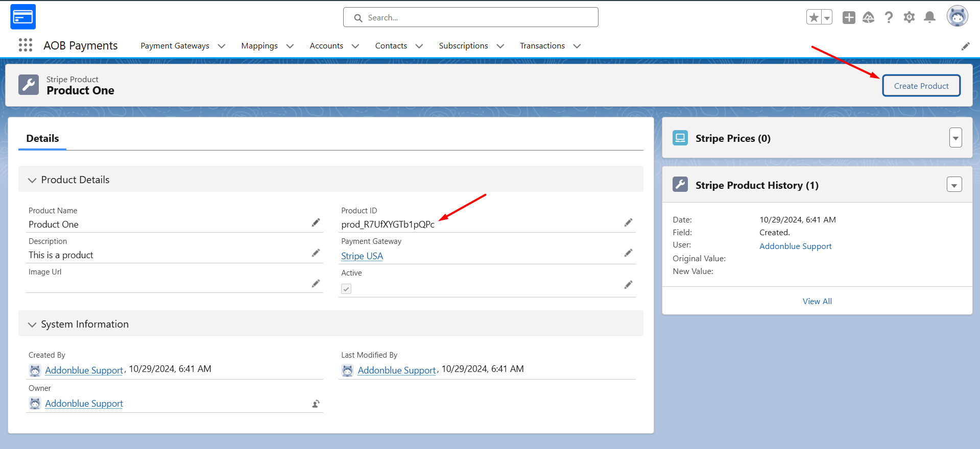The width and height of the screenshot is (980, 449).
Task: Click the 'Created.' field value
Action: (775, 233)
